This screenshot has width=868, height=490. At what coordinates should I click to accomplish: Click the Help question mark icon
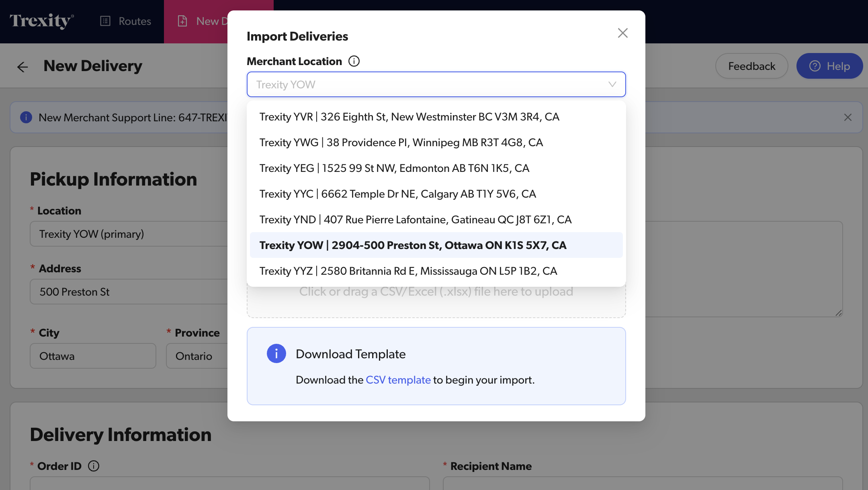pos(815,66)
